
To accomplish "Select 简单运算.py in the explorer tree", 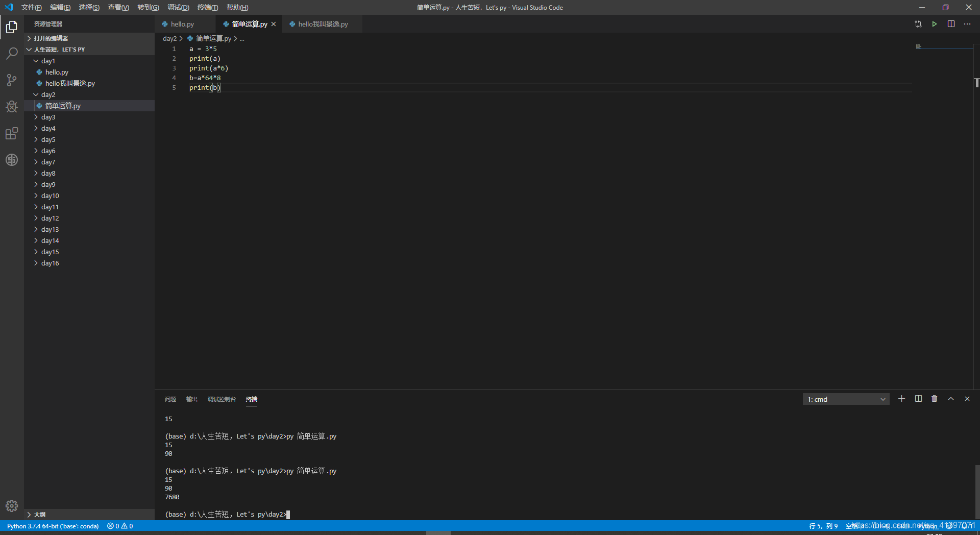I will (89, 106).
